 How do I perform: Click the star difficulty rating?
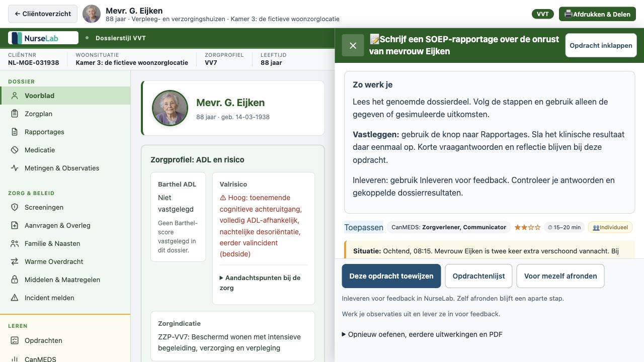click(x=527, y=227)
